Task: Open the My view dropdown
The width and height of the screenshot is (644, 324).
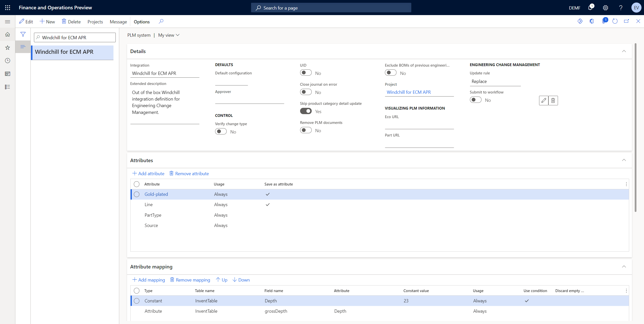Action: (x=168, y=35)
